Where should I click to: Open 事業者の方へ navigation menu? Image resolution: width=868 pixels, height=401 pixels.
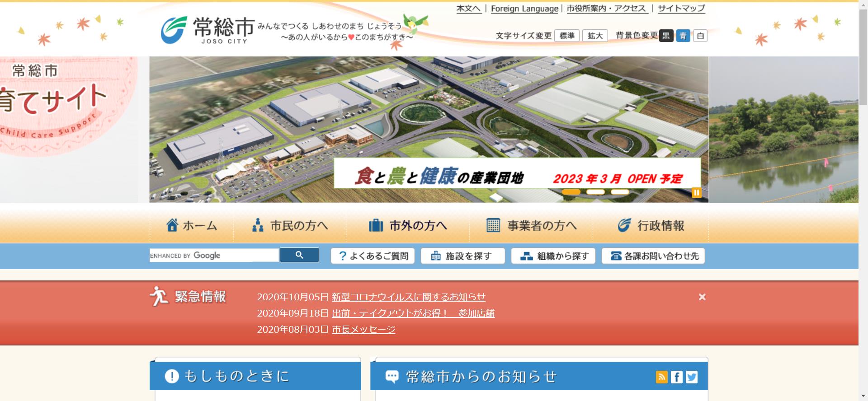coord(531,225)
